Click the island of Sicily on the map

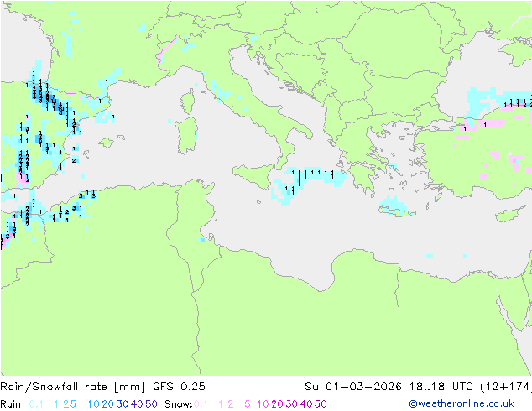253,175
